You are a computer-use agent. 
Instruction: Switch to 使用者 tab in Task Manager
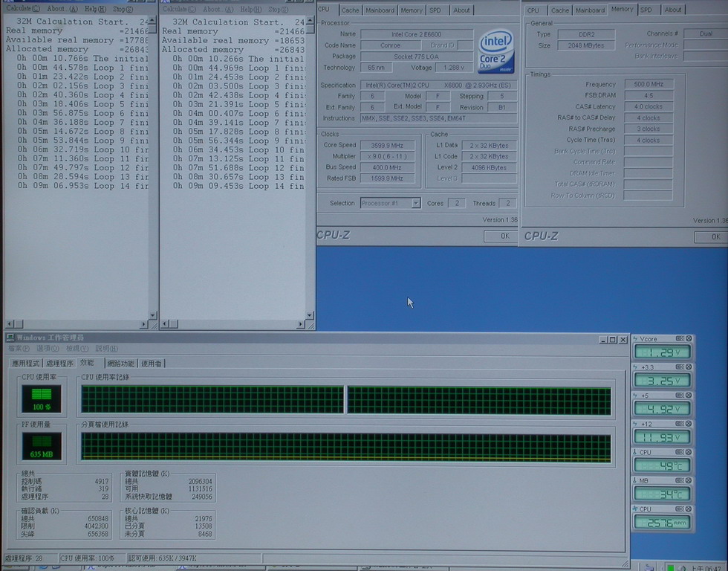coord(152,364)
